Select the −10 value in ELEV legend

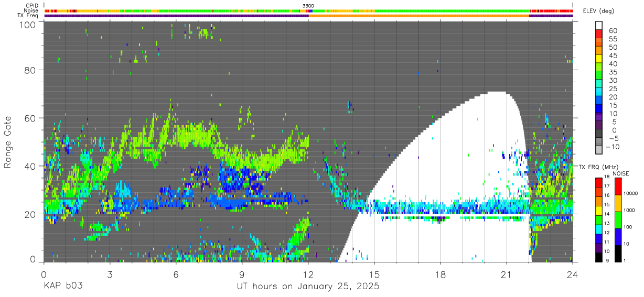613,147
